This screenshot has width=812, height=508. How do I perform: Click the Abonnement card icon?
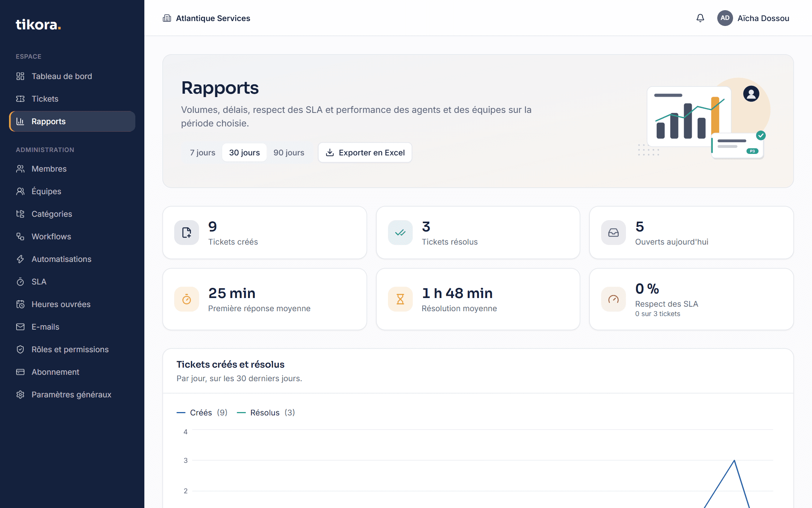pyautogui.click(x=20, y=372)
